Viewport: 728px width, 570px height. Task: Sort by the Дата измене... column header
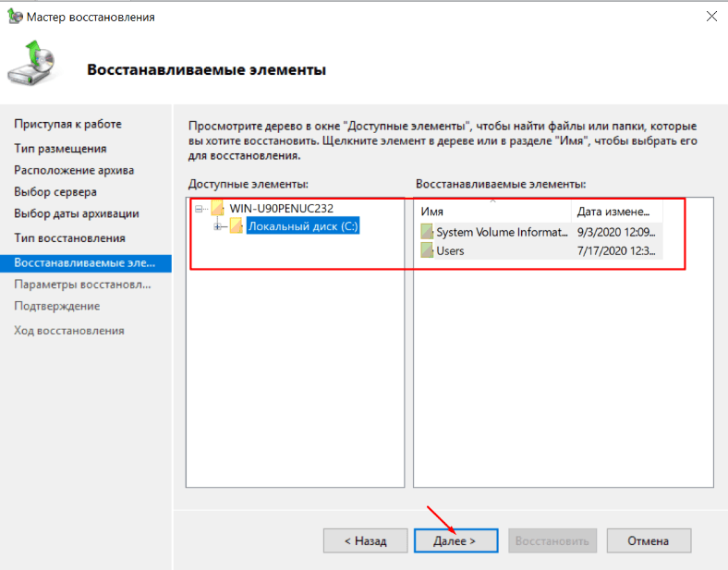[616, 212]
